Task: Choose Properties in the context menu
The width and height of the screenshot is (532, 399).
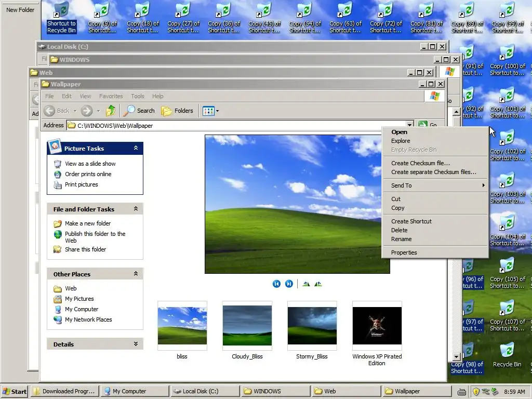Action: (435, 252)
